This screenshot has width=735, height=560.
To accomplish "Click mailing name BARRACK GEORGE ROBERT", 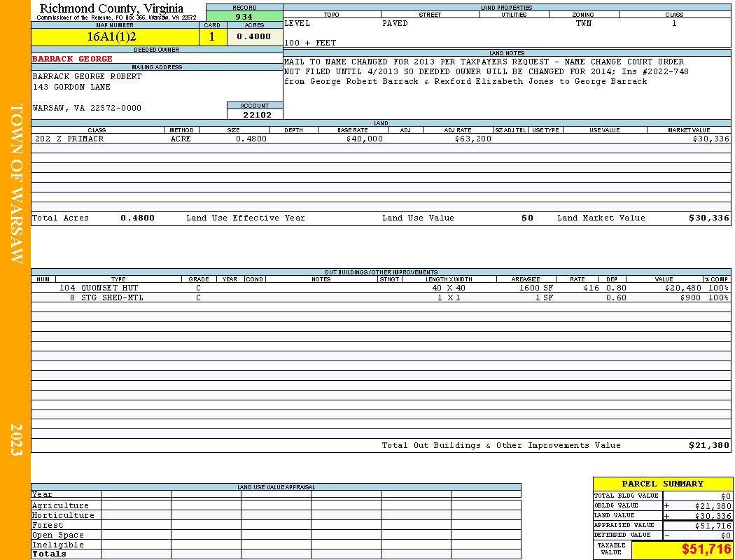I will 87,76.
